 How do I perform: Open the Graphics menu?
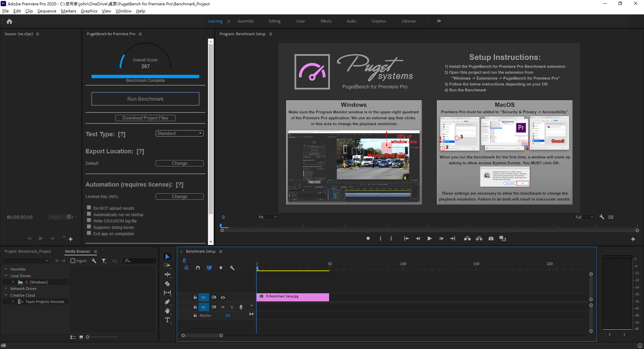coord(89,11)
